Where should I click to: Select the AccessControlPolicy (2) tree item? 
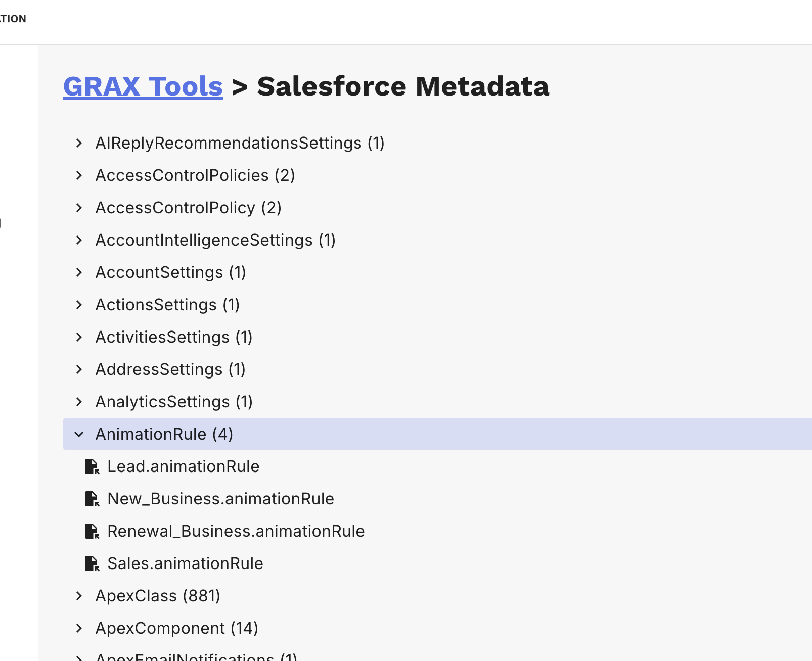coord(188,208)
